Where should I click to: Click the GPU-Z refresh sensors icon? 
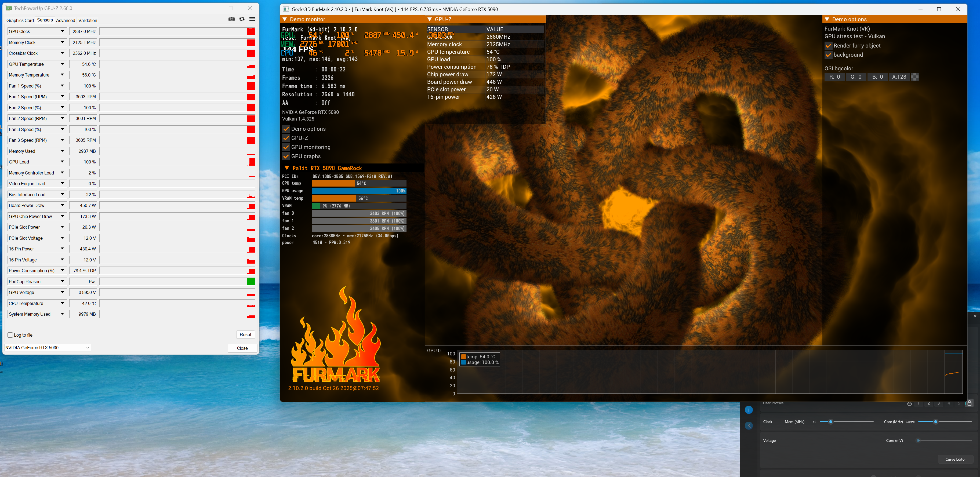242,19
